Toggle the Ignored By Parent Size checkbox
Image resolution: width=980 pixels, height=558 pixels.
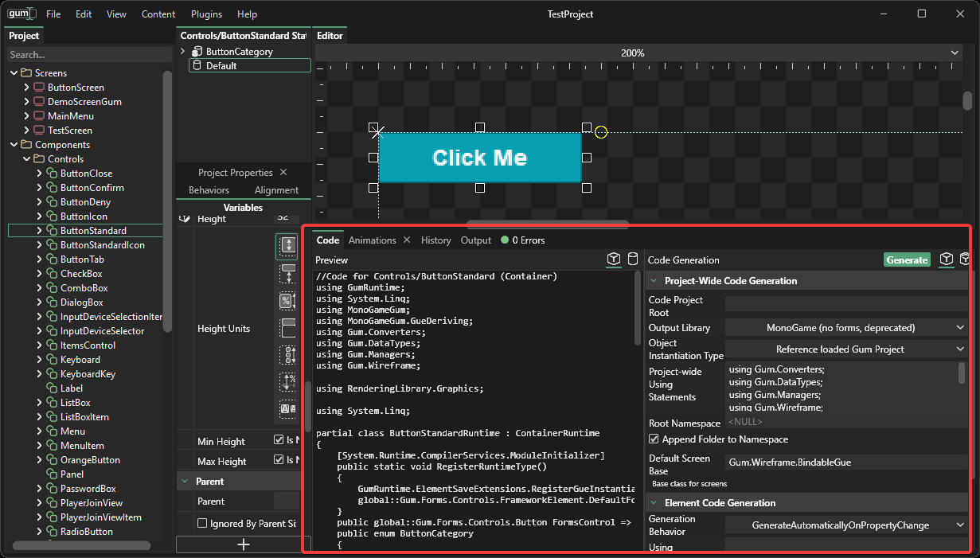click(x=202, y=524)
